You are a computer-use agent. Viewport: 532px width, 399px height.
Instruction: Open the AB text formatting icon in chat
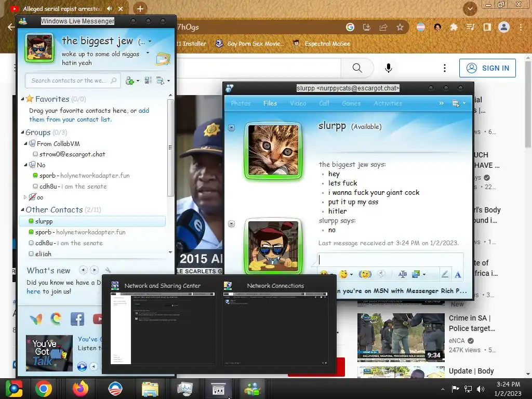coord(403,274)
